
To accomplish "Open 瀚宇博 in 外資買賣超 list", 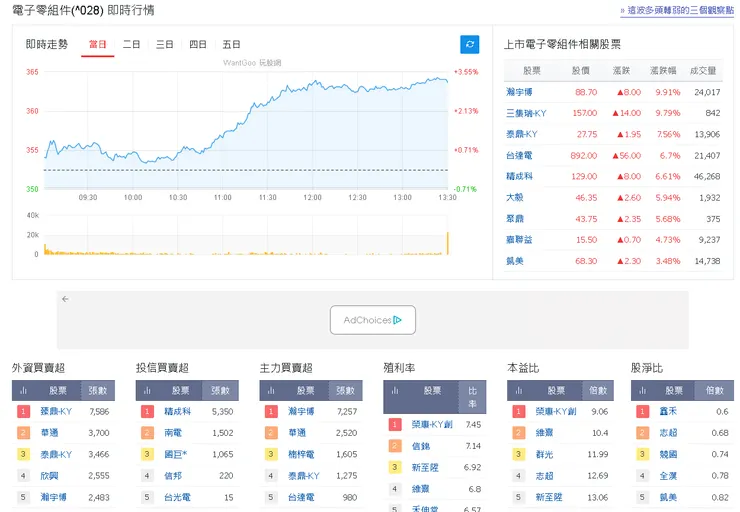I will [x=53, y=497].
